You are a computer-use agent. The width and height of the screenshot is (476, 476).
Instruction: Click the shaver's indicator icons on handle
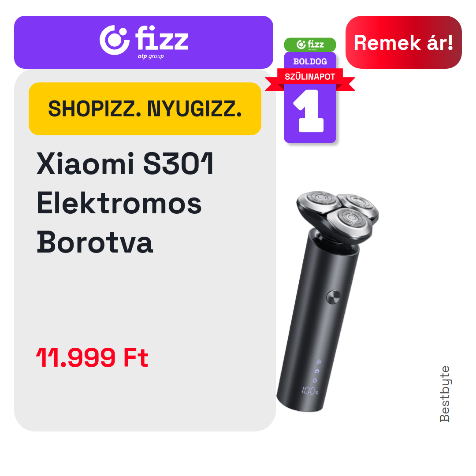(x=317, y=371)
